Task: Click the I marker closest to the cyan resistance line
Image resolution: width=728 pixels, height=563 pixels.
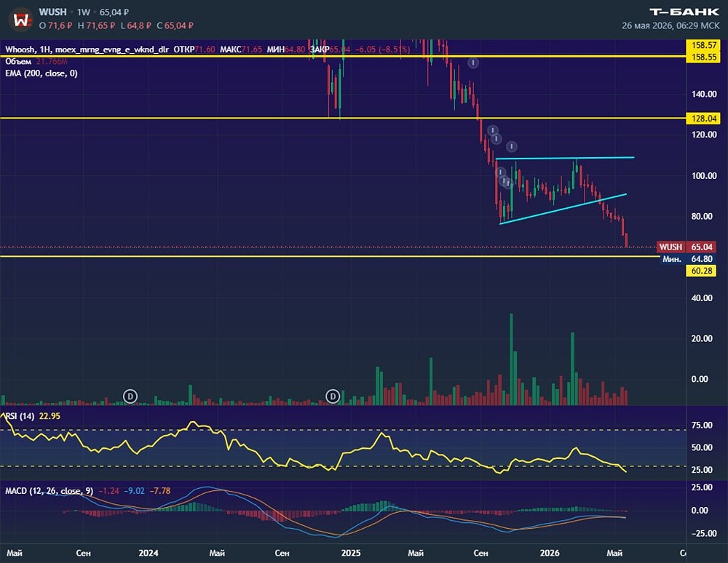Action: point(511,146)
